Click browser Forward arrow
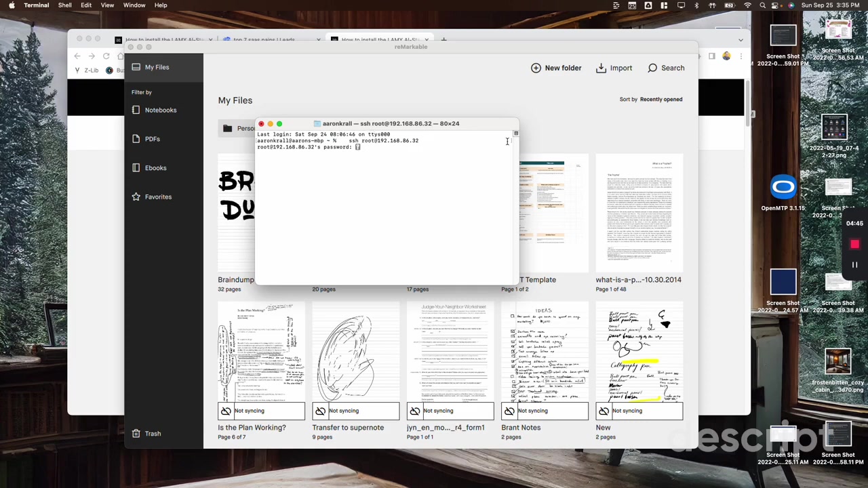 (x=92, y=56)
